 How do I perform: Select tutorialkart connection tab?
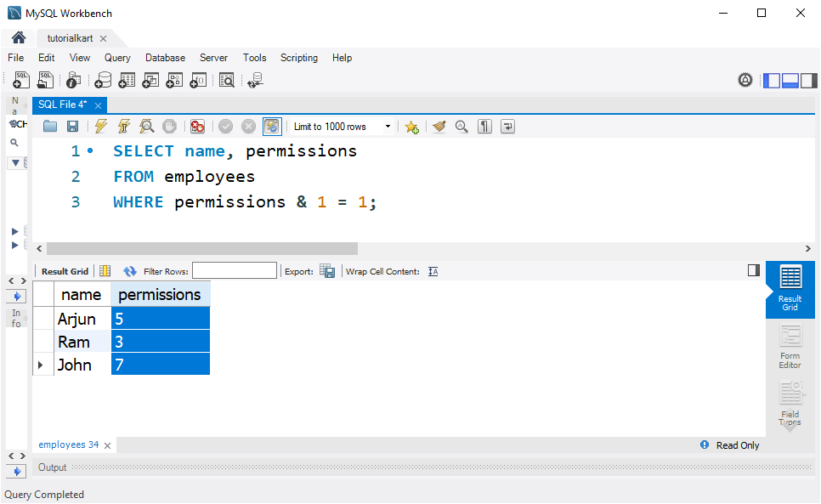coord(71,38)
